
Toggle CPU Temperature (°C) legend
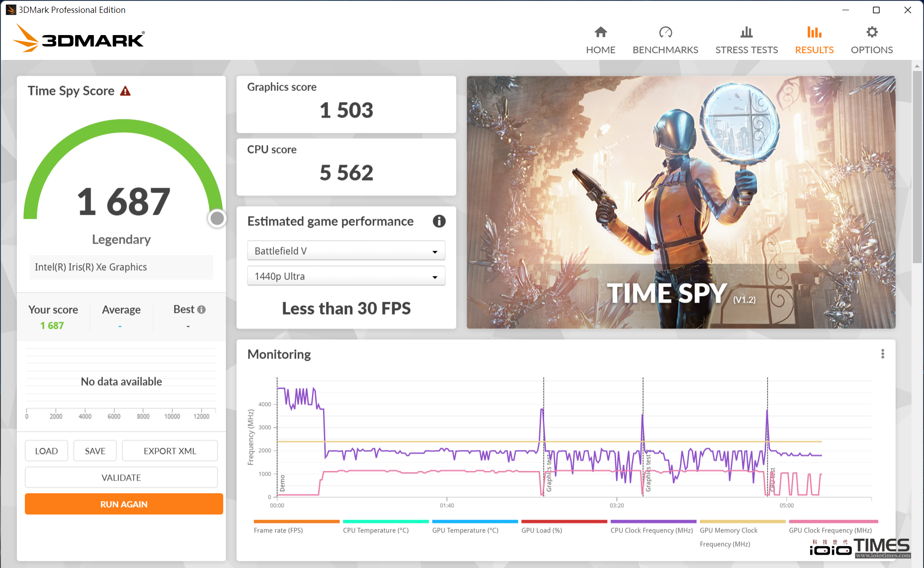pos(385,527)
